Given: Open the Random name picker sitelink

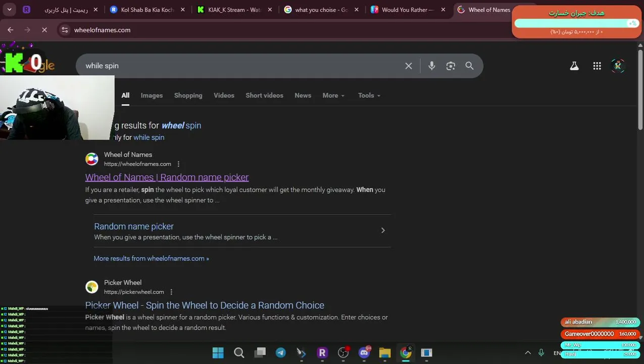Looking at the screenshot, I should [134, 226].
